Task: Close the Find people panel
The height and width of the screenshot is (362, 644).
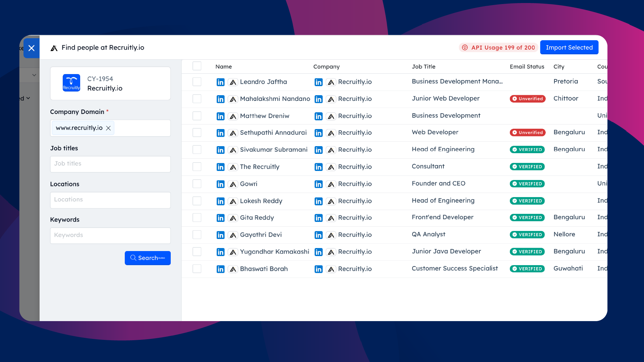Action: coord(32,48)
